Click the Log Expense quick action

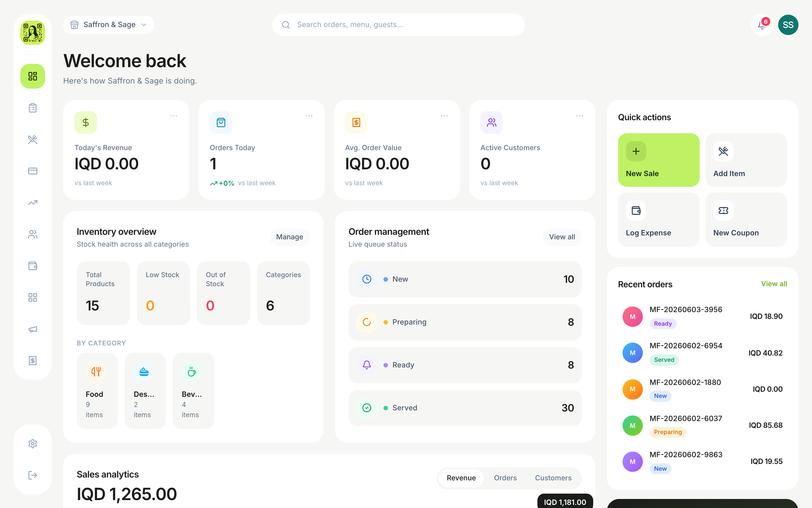pyautogui.click(x=659, y=219)
